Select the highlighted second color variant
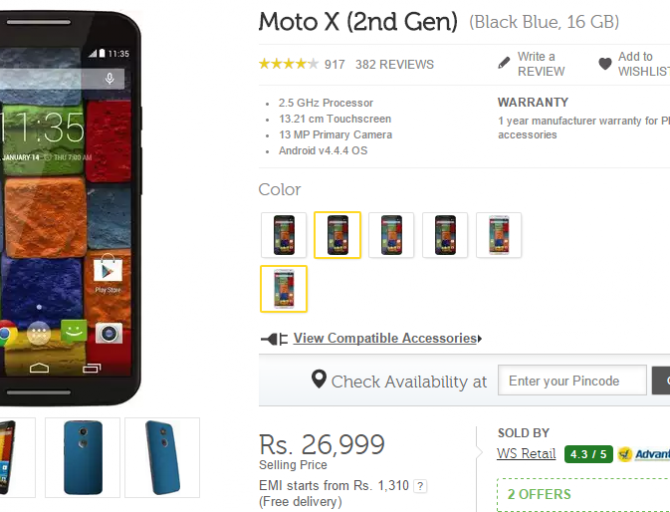The height and width of the screenshot is (512, 670). (338, 235)
